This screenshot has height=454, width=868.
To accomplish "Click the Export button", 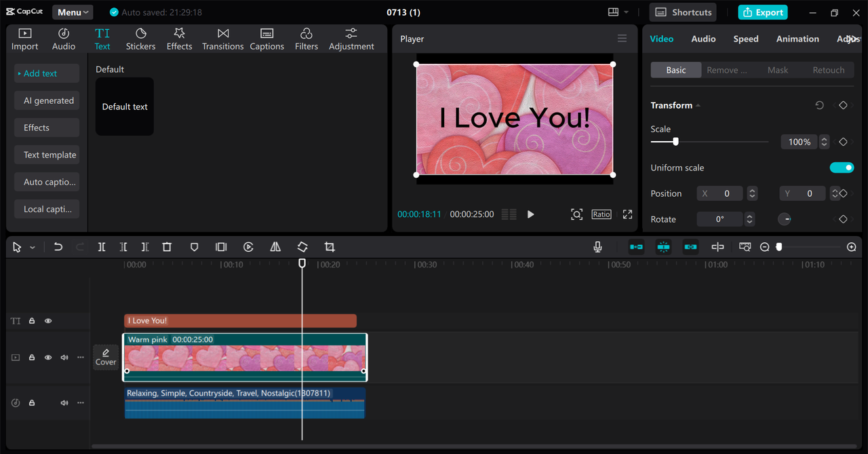I will pos(763,12).
